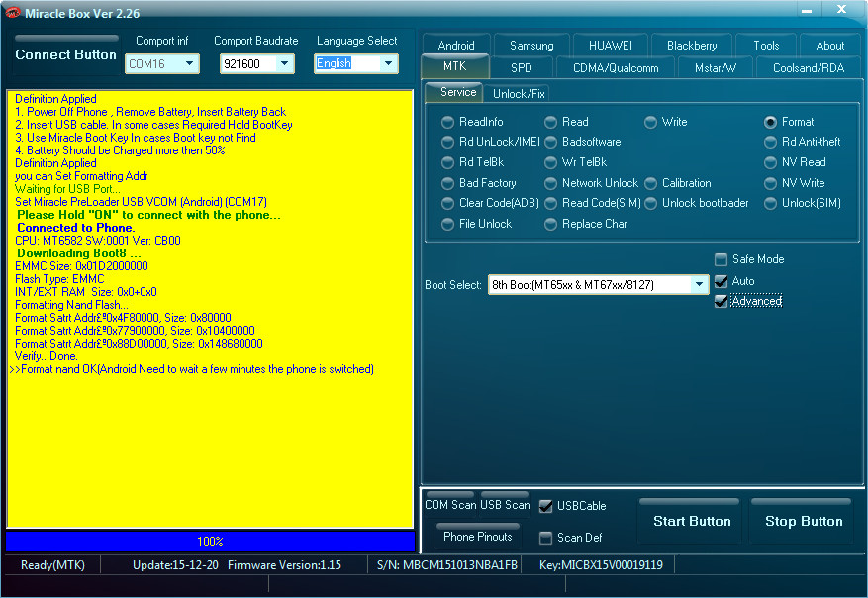This screenshot has height=598, width=868.
Task: Click the COM Scan button
Action: pyautogui.click(x=450, y=504)
